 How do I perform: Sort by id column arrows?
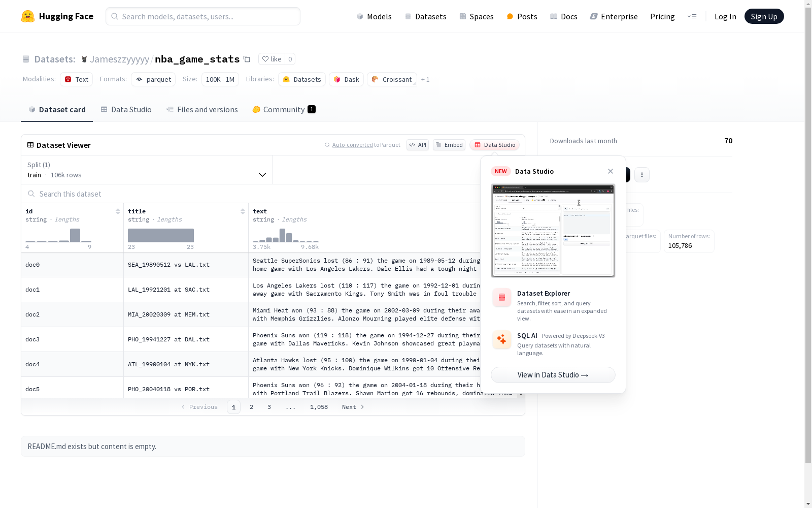coord(118,211)
